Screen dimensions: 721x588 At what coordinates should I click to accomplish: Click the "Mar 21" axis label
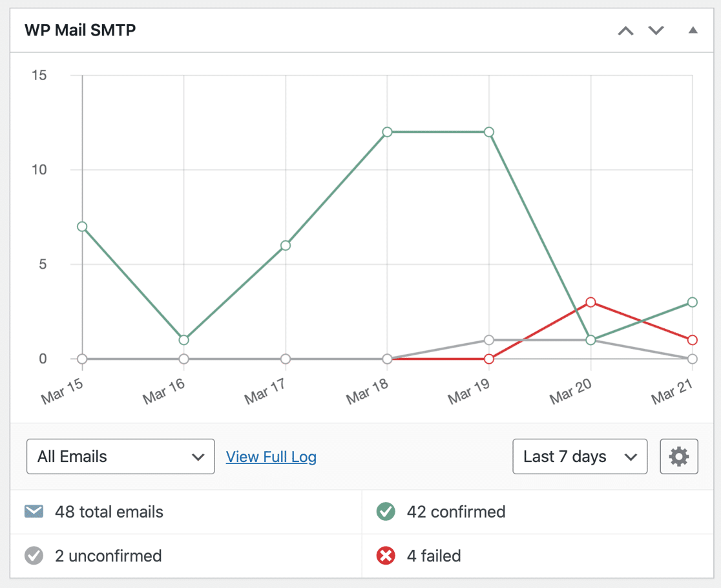[673, 391]
